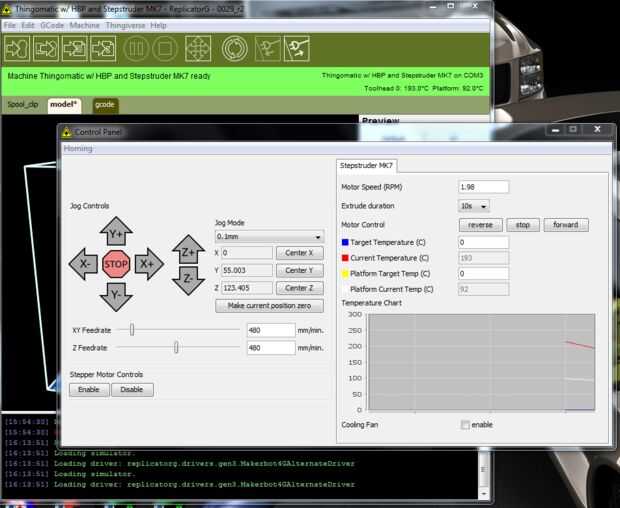Switch to the gcode tab
Image resolution: width=620 pixels, height=508 pixels.
click(105, 105)
